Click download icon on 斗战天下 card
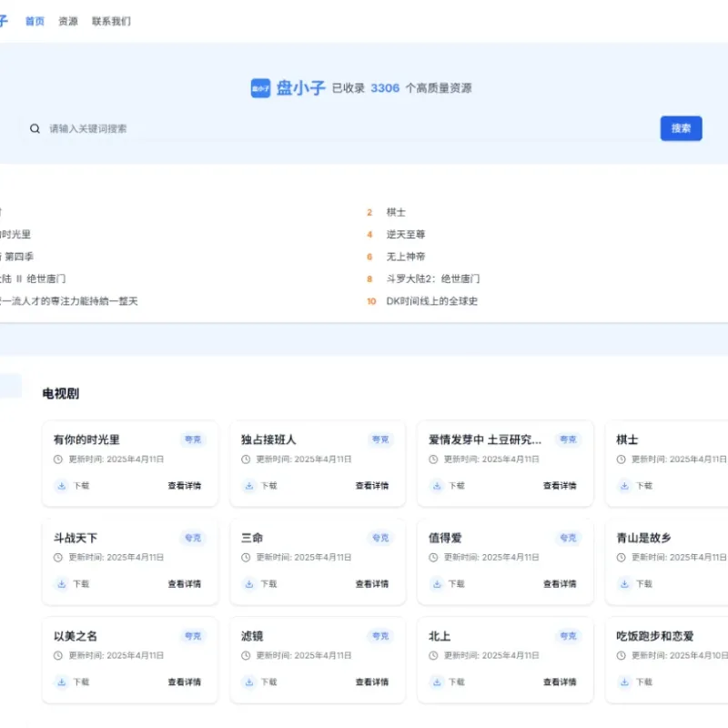 61,583
